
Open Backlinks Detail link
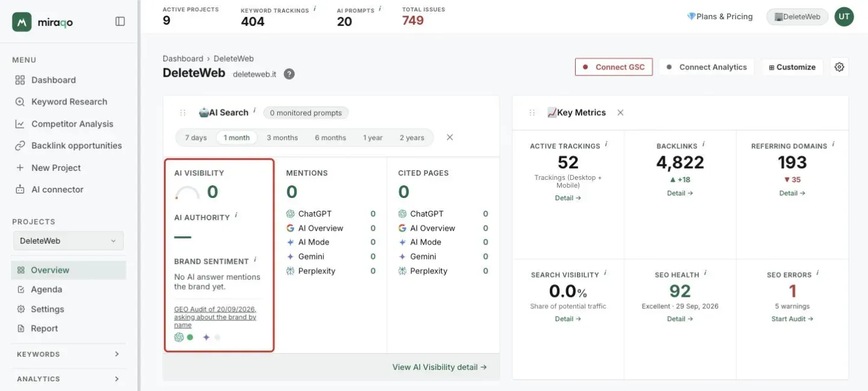[x=680, y=193]
